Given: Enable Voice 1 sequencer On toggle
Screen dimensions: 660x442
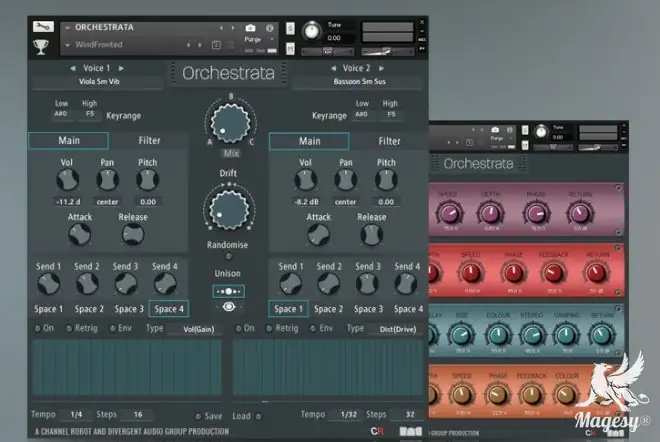Looking at the screenshot, I should [37, 328].
